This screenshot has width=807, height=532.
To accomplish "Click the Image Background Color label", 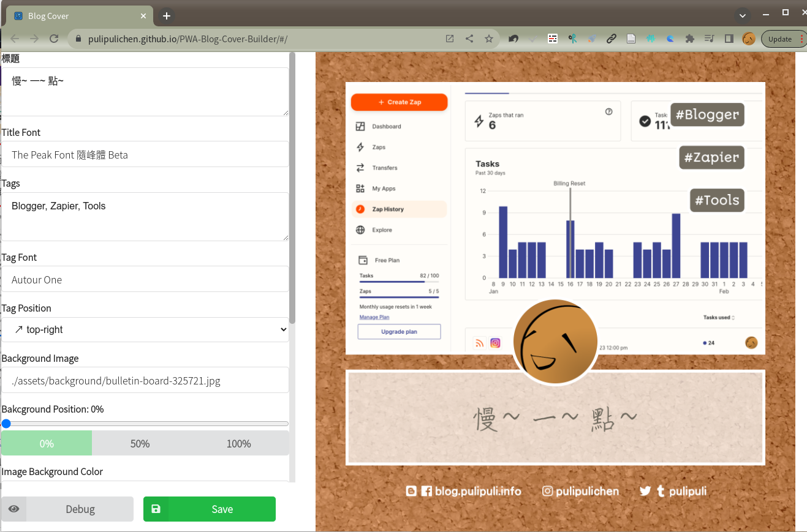I will coord(52,471).
